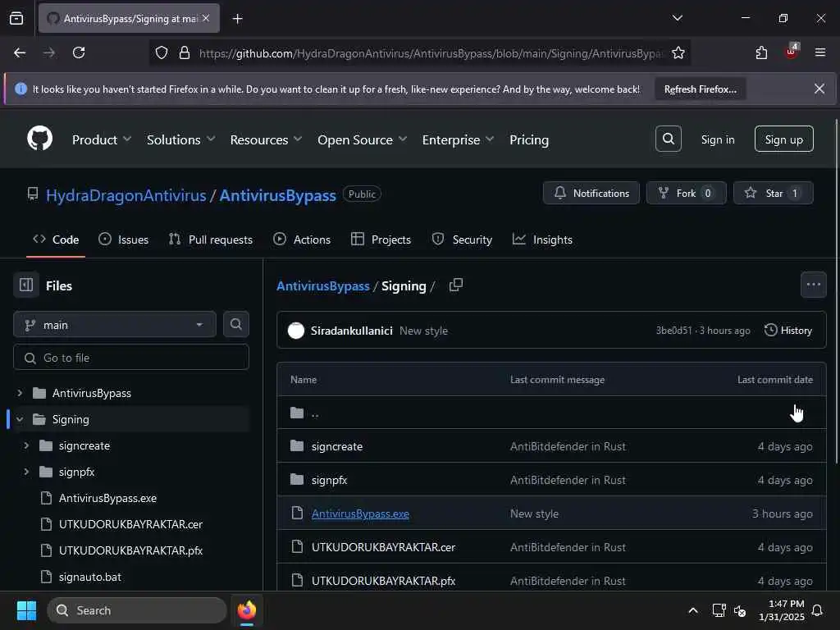Open the uBlock extension icon in toolbar

792,52
